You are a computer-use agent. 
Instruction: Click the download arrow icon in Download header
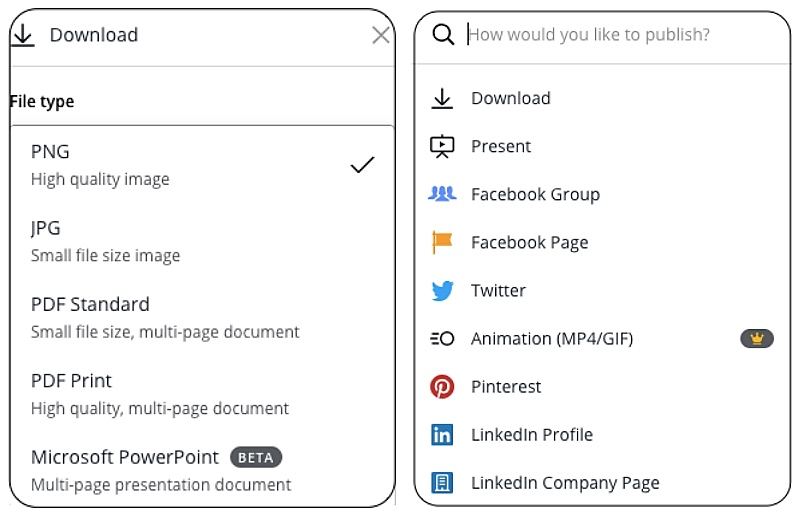23,35
